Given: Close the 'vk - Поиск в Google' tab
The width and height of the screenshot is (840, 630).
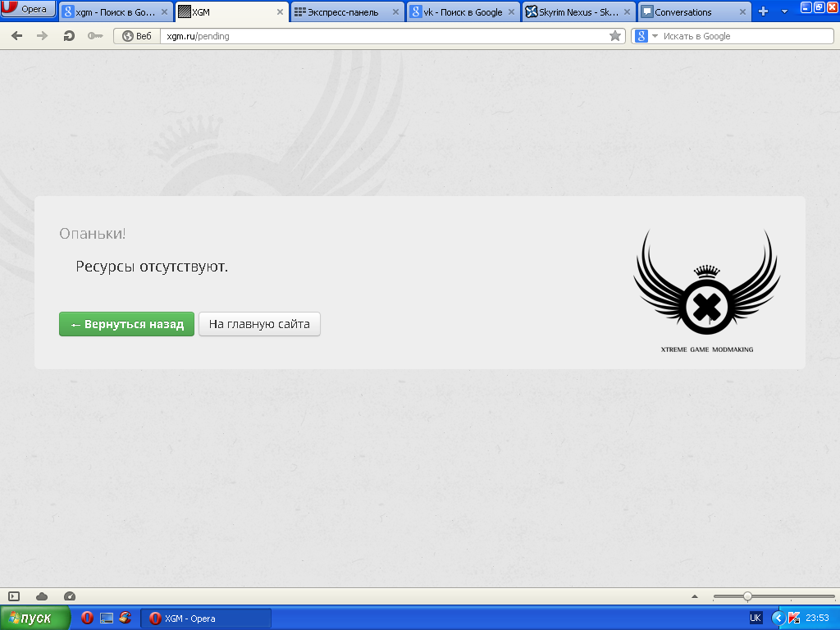Looking at the screenshot, I should [x=511, y=11].
